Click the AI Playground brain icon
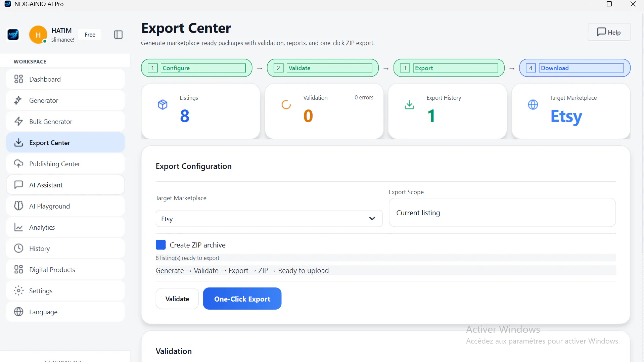Viewport: 644px width, 362px height. (x=18, y=206)
